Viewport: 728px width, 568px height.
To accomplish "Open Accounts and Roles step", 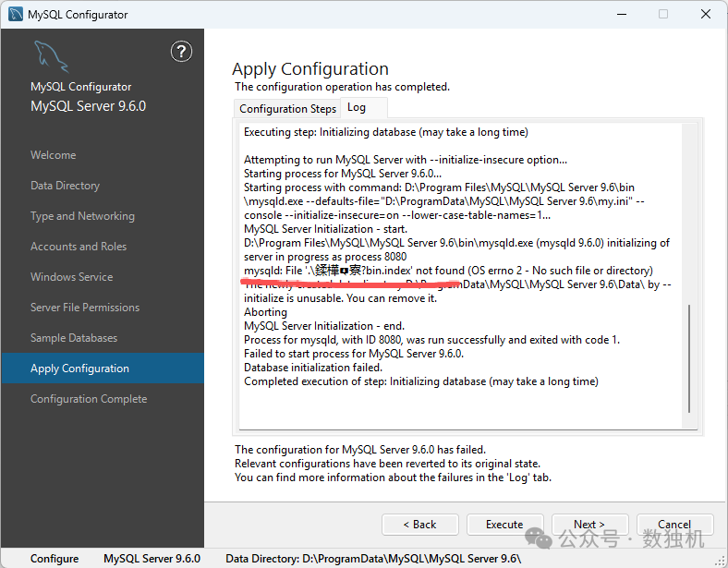I will click(79, 247).
